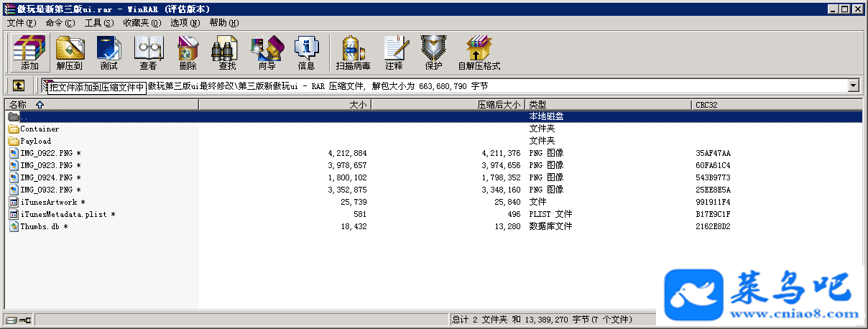The image size is (868, 329).
Task: Click the IMG_0924.PNG file icon
Action: (14, 177)
